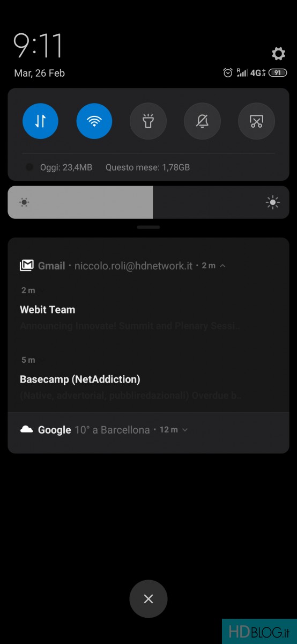Open data usage 'Questo mese: 1,78GB'
Image resolution: width=297 pixels, height=644 pixels.
(147, 167)
